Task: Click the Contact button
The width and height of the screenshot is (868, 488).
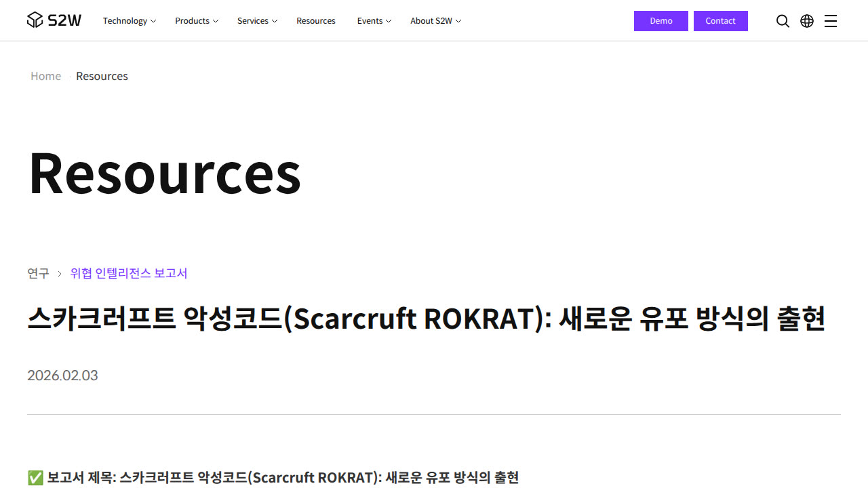Action: 721,21
